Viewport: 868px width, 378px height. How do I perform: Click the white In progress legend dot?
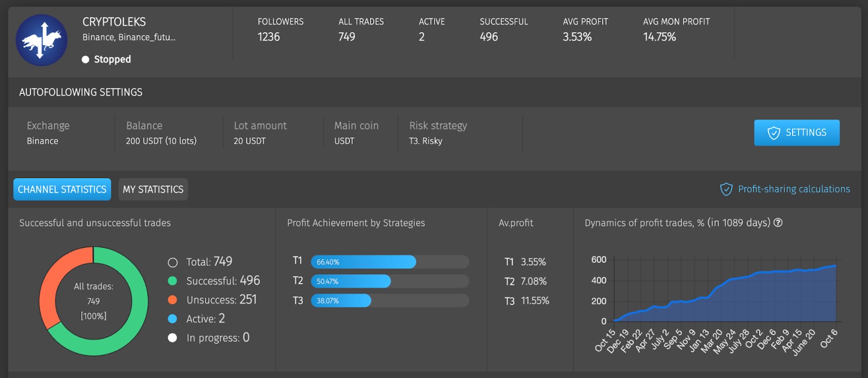[x=173, y=338]
